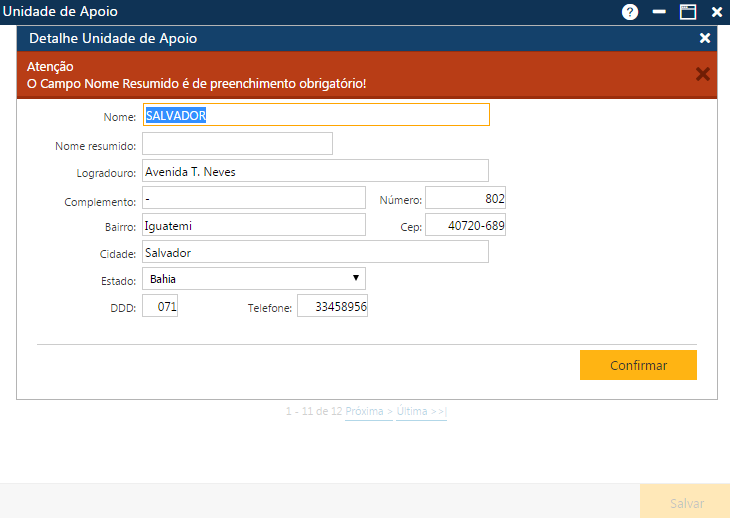Jump to Última page link
The height and width of the screenshot is (520, 730).
coord(421,412)
